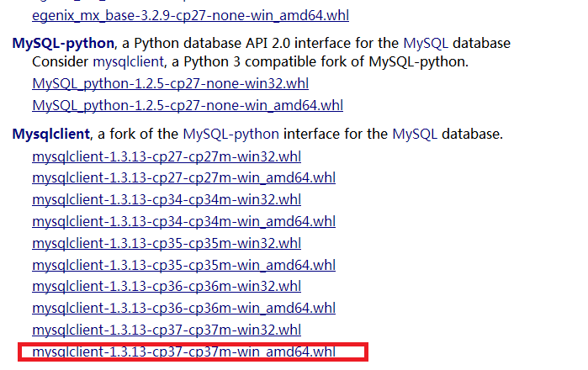Download mysqlclient-1.3.13 cp37 win32 wheel
This screenshot has width=588, height=370.
[167, 330]
